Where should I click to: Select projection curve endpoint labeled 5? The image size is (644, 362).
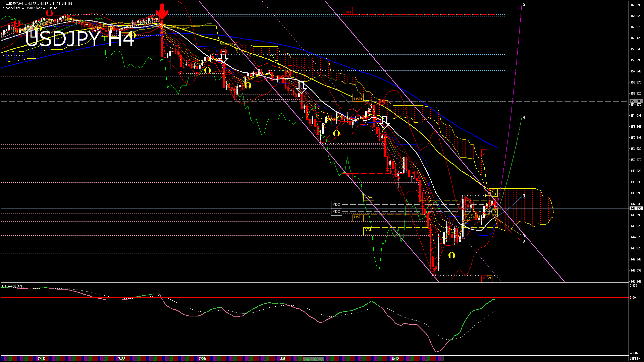click(x=524, y=5)
